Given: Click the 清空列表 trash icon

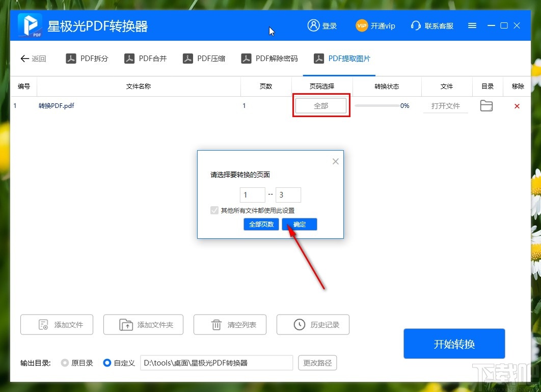Looking at the screenshot, I should click(x=217, y=324).
